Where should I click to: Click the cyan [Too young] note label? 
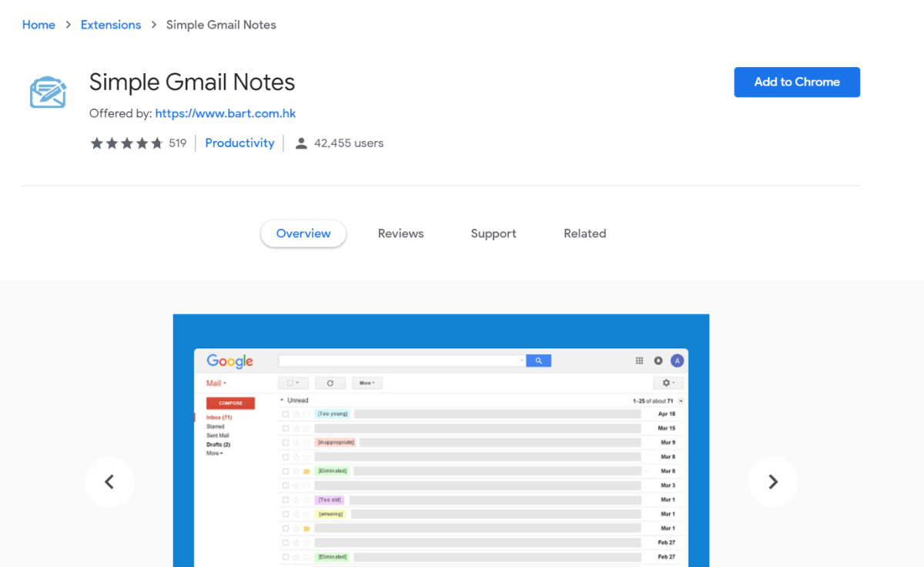332,414
